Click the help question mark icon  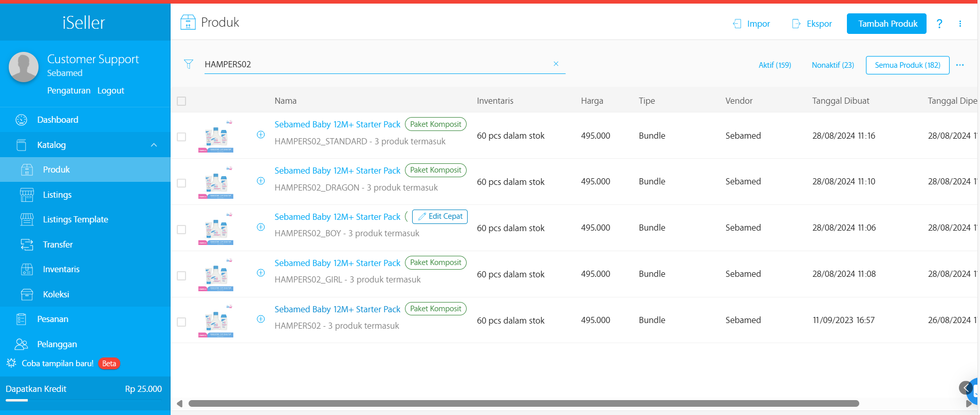coord(939,24)
